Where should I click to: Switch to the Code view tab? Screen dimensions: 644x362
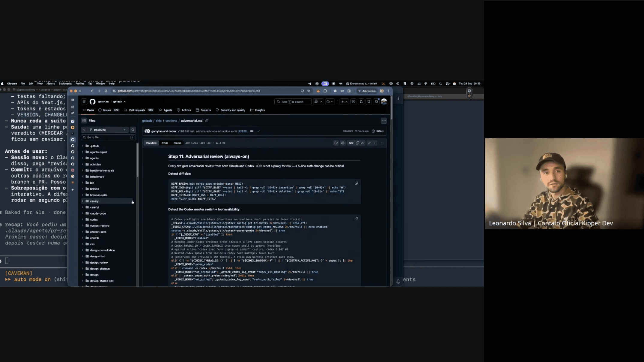click(x=165, y=143)
